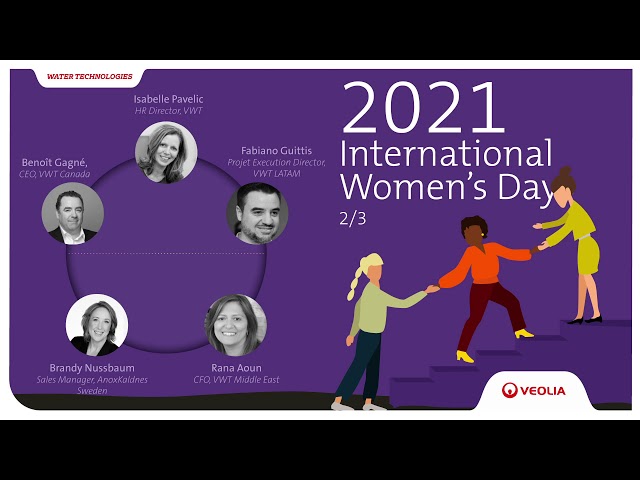Click the text 'CFO, VWT Middle East'
Viewport: 640px width, 480px height.
coord(236,380)
